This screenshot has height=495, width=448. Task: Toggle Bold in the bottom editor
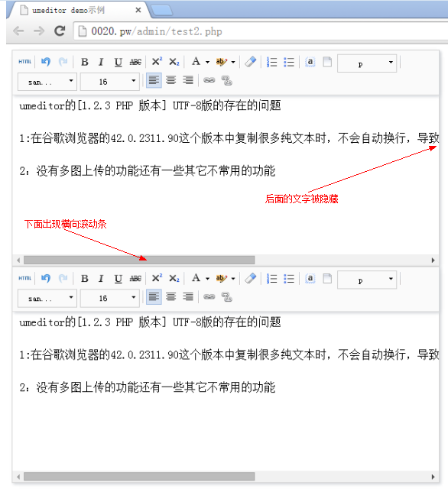tap(84, 278)
